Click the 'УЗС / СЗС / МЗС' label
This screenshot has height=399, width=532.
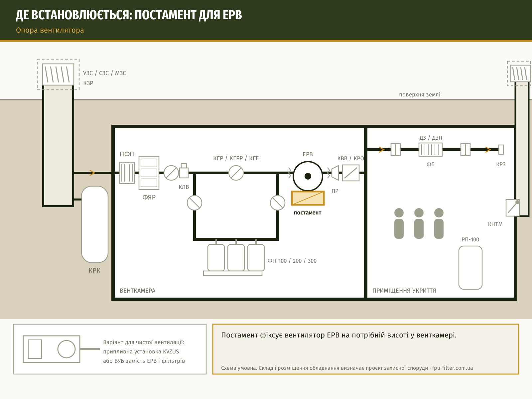(105, 73)
